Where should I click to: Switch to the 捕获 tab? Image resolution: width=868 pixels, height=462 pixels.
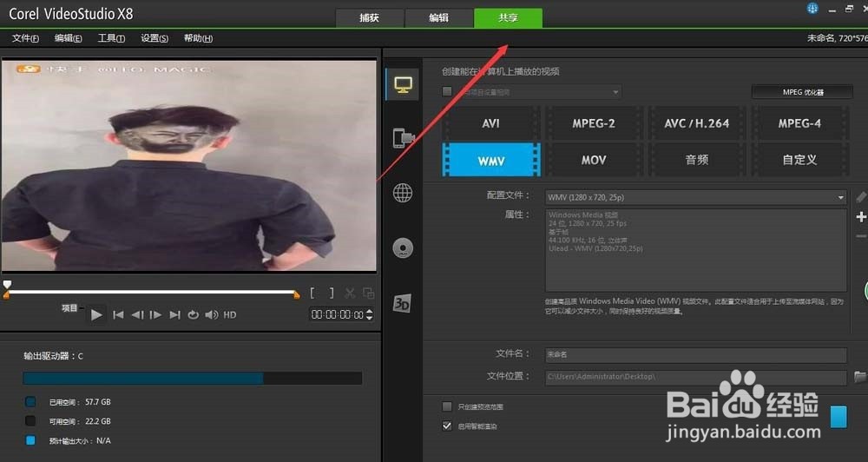(x=370, y=17)
